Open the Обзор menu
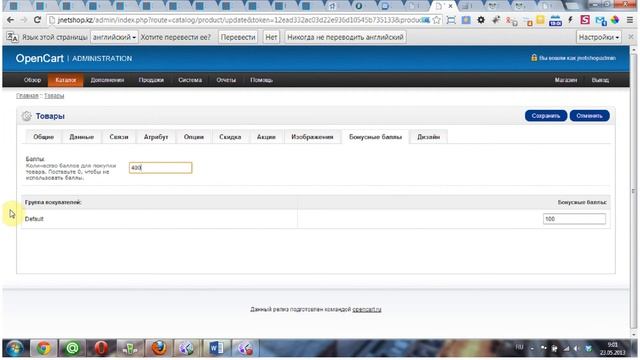This screenshot has width=640, height=360. click(x=32, y=80)
